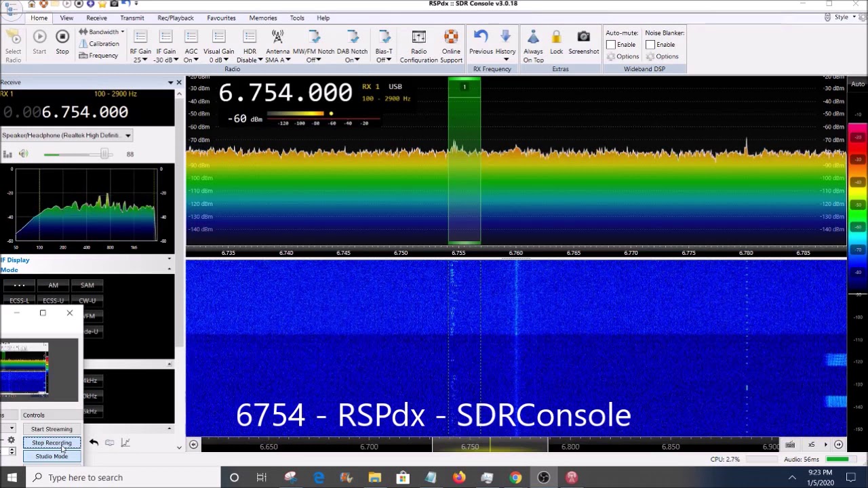This screenshot has height=488, width=868.
Task: Open the IF Gain dropdown
Action: [165, 47]
